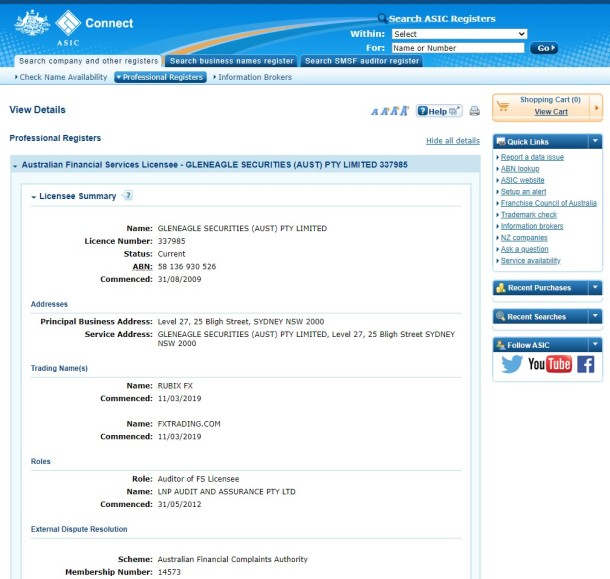
Task: Open the Twitter follow icon
Action: 512,364
